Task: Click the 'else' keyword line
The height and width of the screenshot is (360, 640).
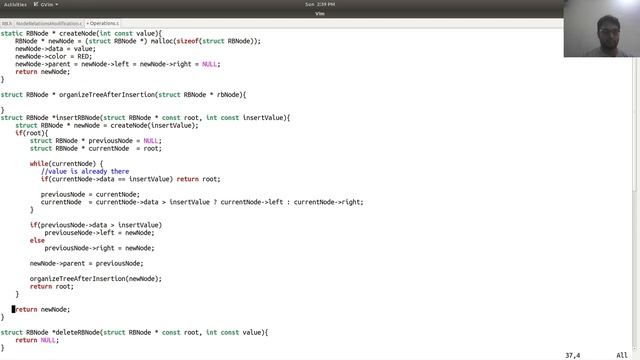Action: (x=37, y=240)
